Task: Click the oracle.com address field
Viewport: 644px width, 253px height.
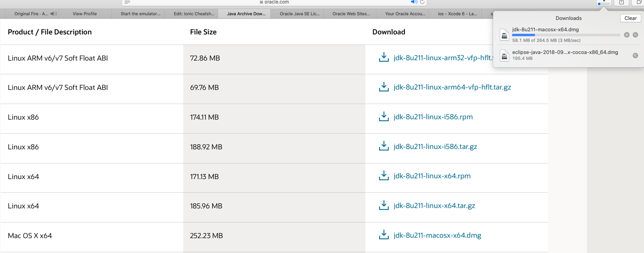Action: click(274, 2)
